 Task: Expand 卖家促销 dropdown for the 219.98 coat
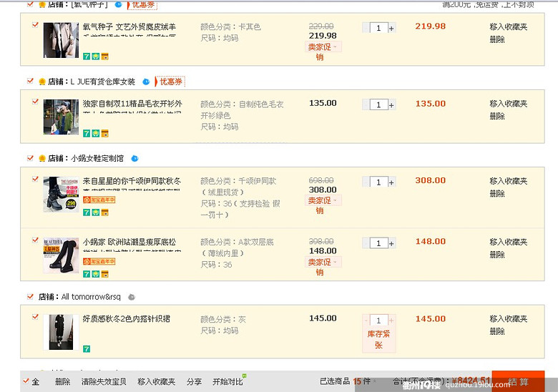pos(323,47)
